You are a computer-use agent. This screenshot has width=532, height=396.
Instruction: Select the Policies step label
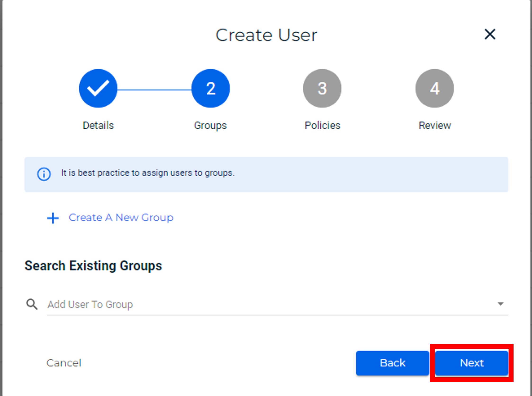(x=322, y=125)
